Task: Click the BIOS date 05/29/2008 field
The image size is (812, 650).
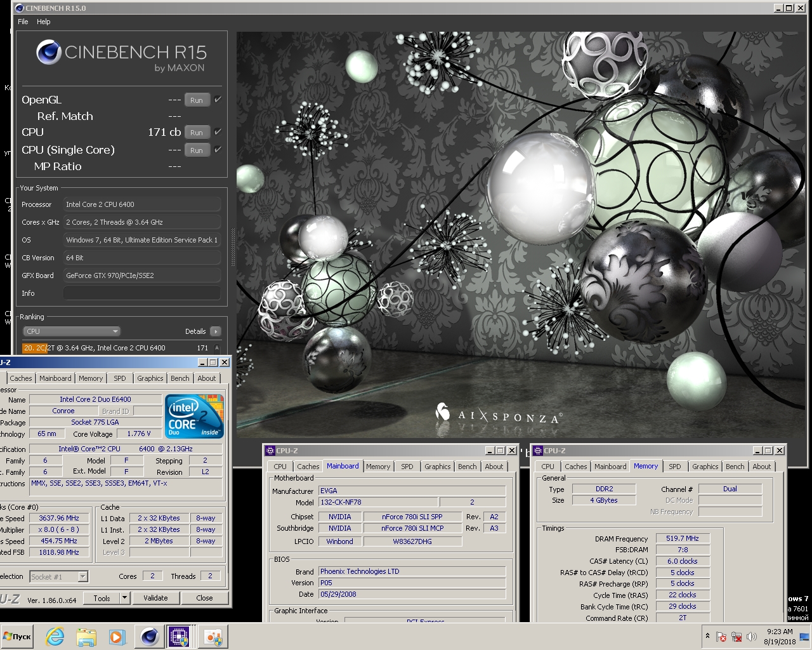Action: [412, 594]
